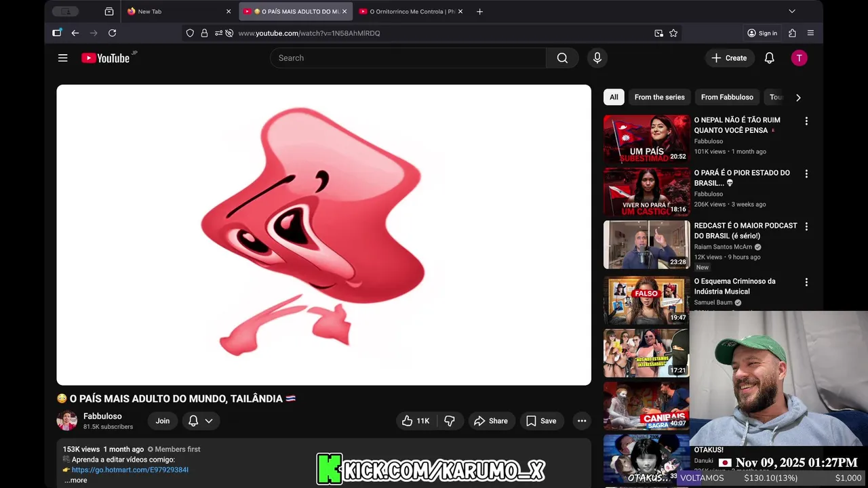Open the Firefox application menu

[x=810, y=33]
